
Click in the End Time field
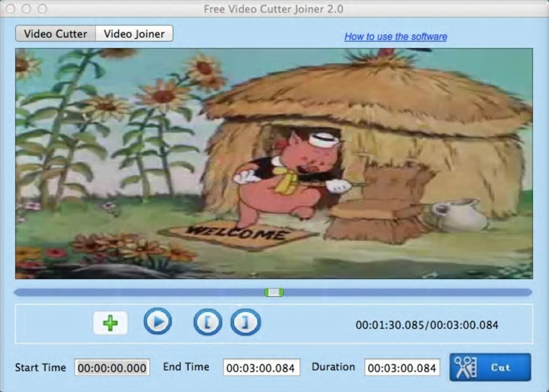point(261,367)
